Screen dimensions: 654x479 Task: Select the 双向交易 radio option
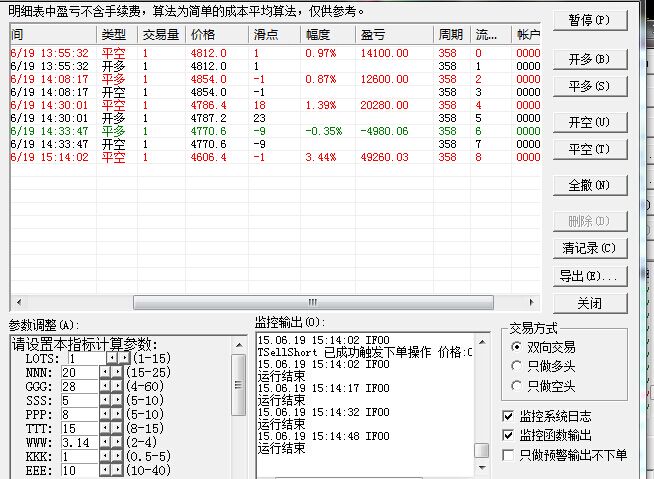click(516, 346)
